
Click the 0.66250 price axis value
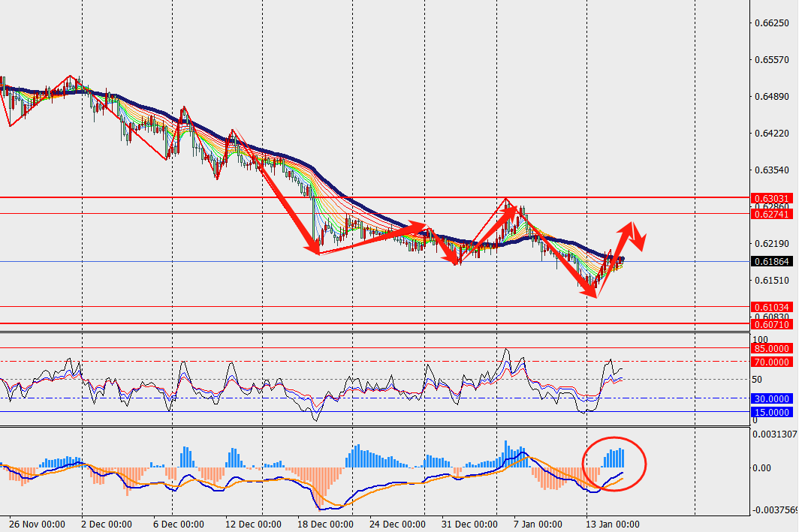pyautogui.click(x=772, y=23)
